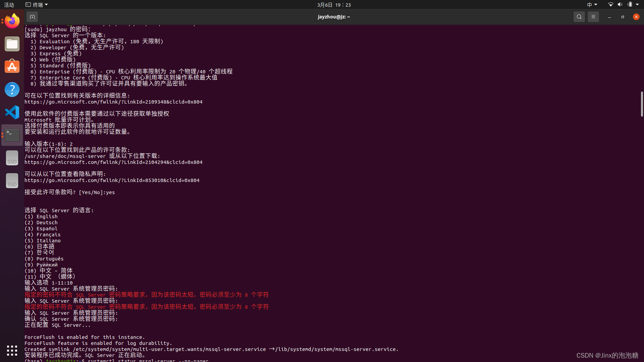644x362 pixels.
Task: Open terminal search
Action: [x=579, y=17]
